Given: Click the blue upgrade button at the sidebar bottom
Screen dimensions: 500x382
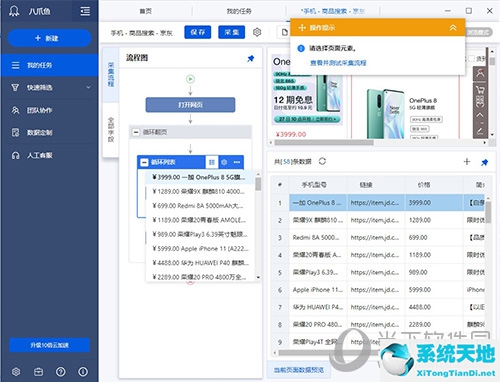Looking at the screenshot, I should pos(49,345).
